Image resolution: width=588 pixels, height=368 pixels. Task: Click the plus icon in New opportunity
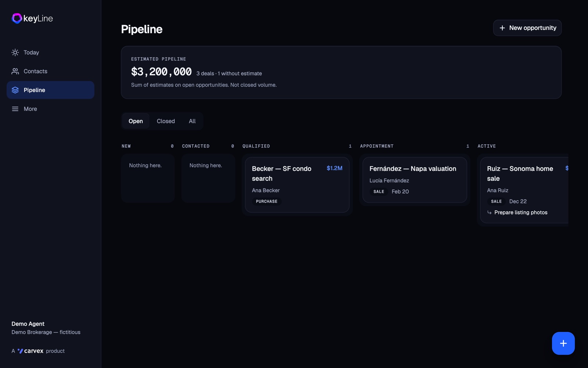[x=502, y=28]
